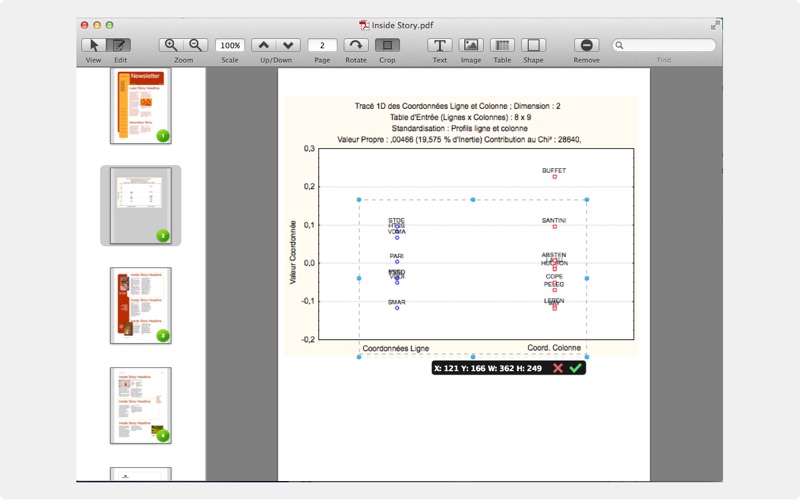Click the 'Standardisation : Profils ligne et colonne' text
This screenshot has height=500, width=800.
click(460, 129)
